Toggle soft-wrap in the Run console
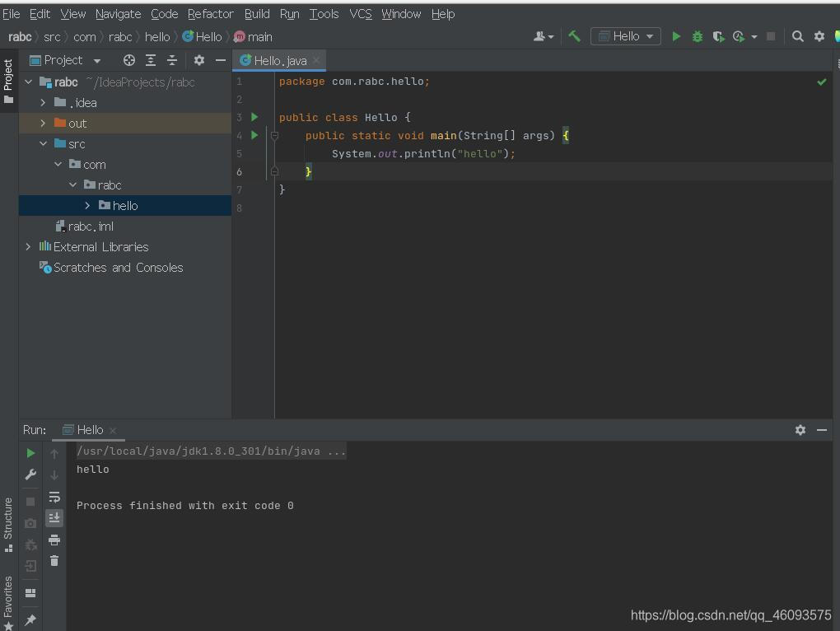The width and height of the screenshot is (840, 631). [55, 497]
